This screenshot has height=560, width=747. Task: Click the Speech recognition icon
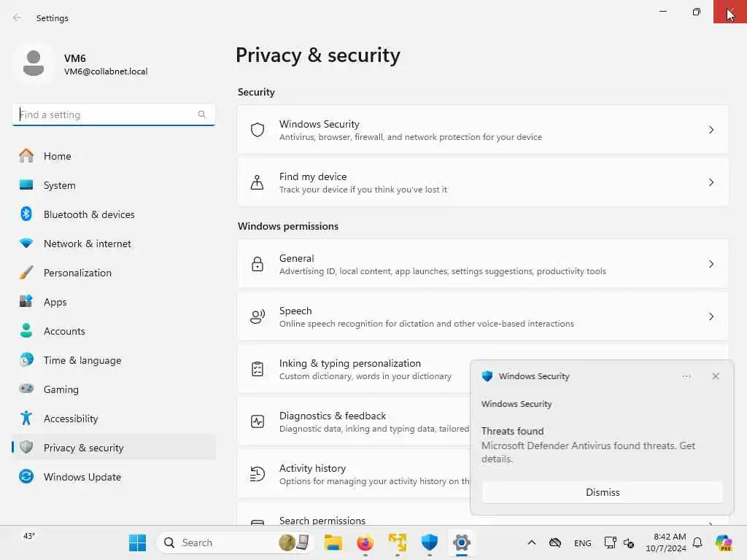[x=258, y=316]
